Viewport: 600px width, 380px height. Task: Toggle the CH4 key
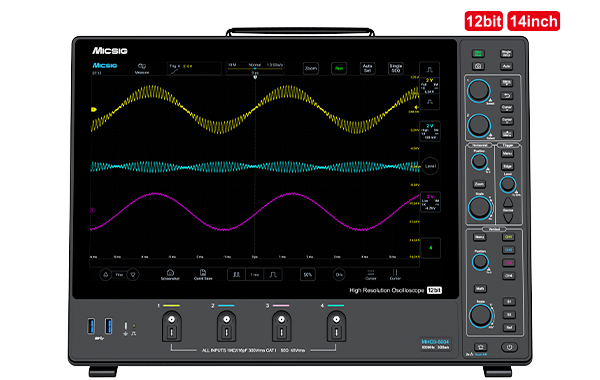508,276
